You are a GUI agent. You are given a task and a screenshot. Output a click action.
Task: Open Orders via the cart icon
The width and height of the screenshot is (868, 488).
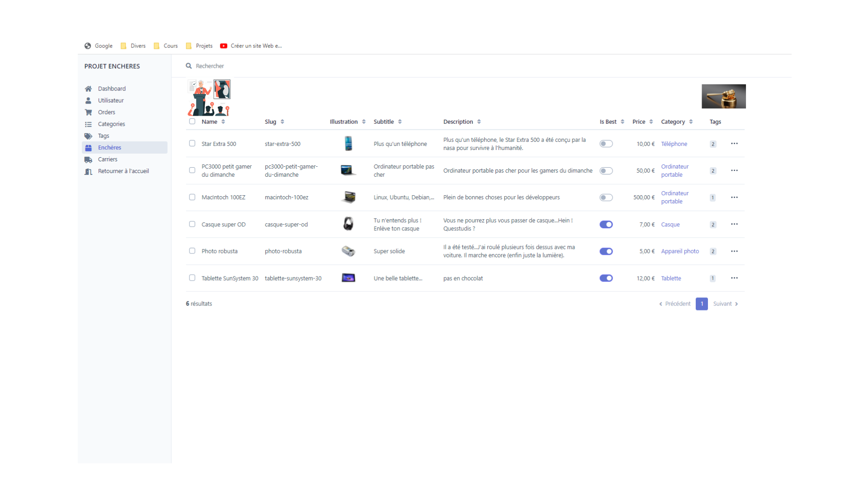point(89,112)
